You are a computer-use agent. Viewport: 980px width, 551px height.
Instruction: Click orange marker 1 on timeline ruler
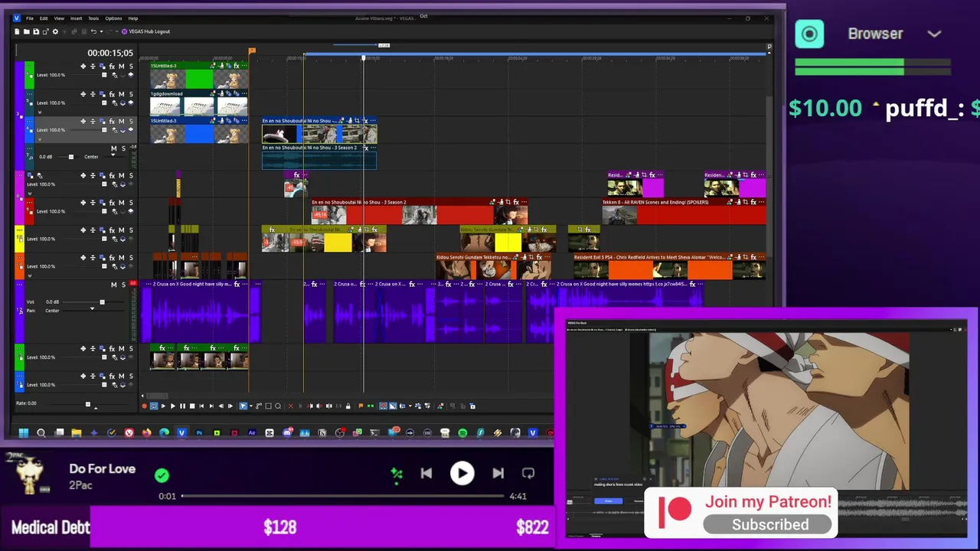(251, 51)
